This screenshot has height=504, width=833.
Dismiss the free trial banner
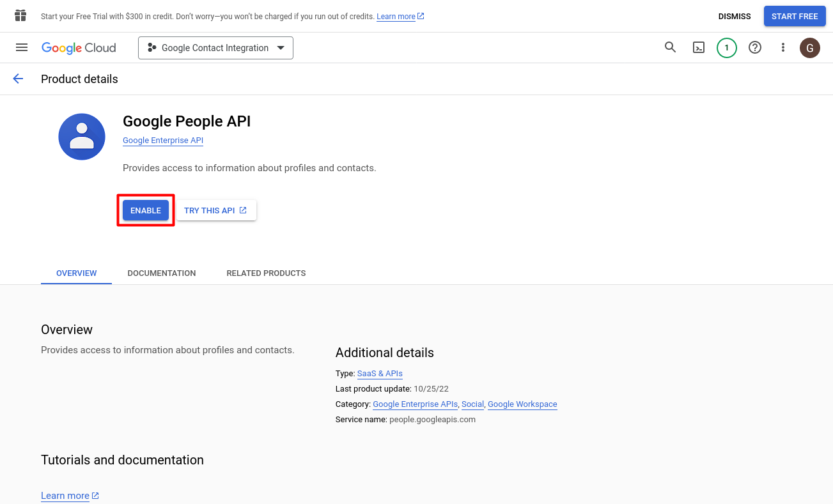coord(735,16)
